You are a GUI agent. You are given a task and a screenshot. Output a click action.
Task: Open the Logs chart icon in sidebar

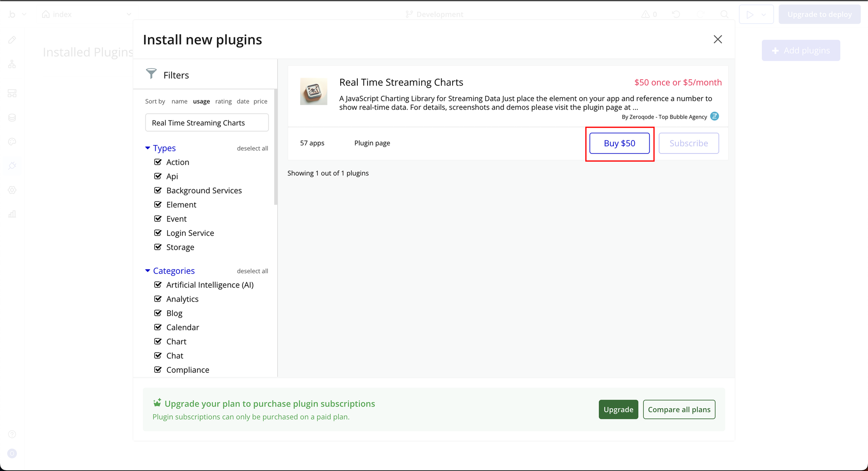[x=12, y=214]
